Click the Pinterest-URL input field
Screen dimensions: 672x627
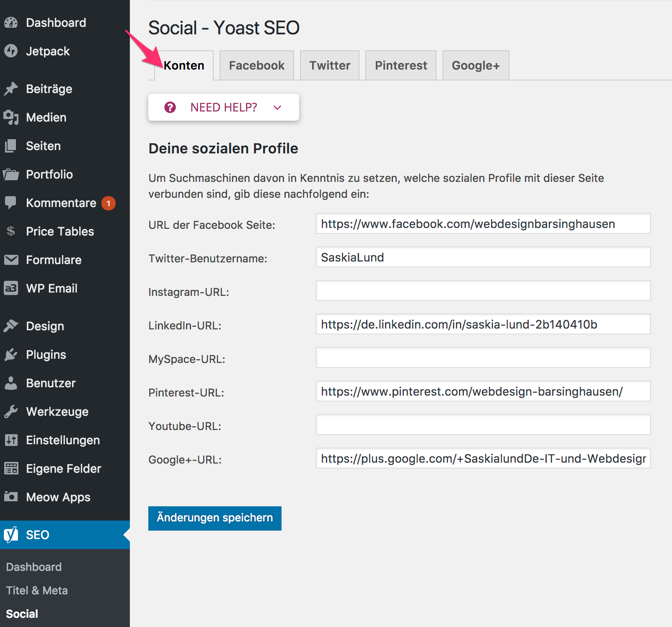click(x=483, y=391)
